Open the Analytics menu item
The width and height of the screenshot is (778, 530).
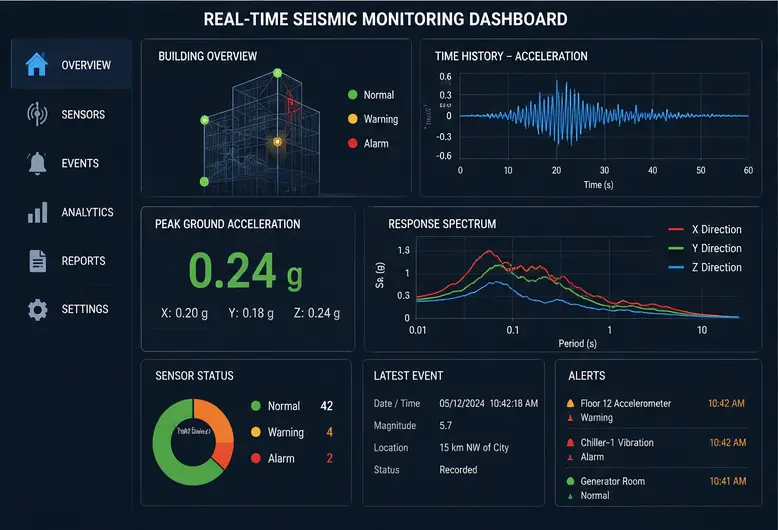[x=71, y=212]
